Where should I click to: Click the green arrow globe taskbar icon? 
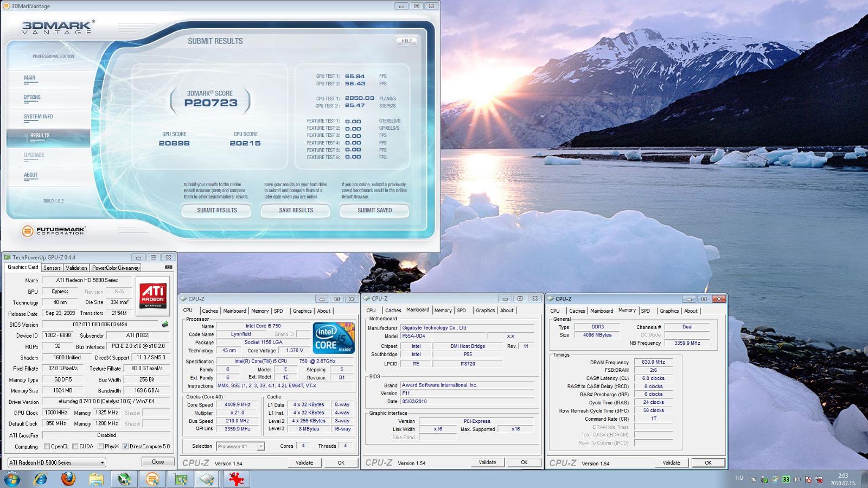pyautogui.click(x=124, y=479)
